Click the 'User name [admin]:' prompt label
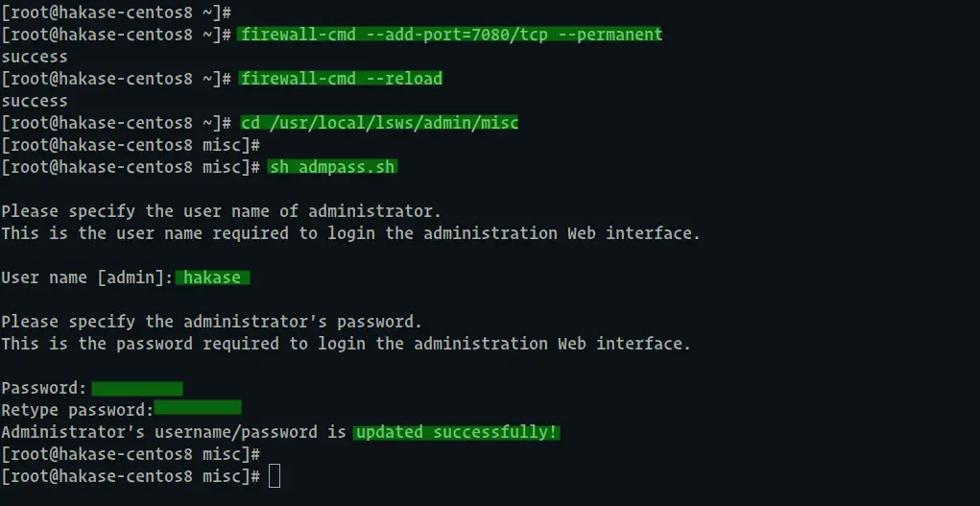The height and width of the screenshot is (506, 980). pos(87,277)
